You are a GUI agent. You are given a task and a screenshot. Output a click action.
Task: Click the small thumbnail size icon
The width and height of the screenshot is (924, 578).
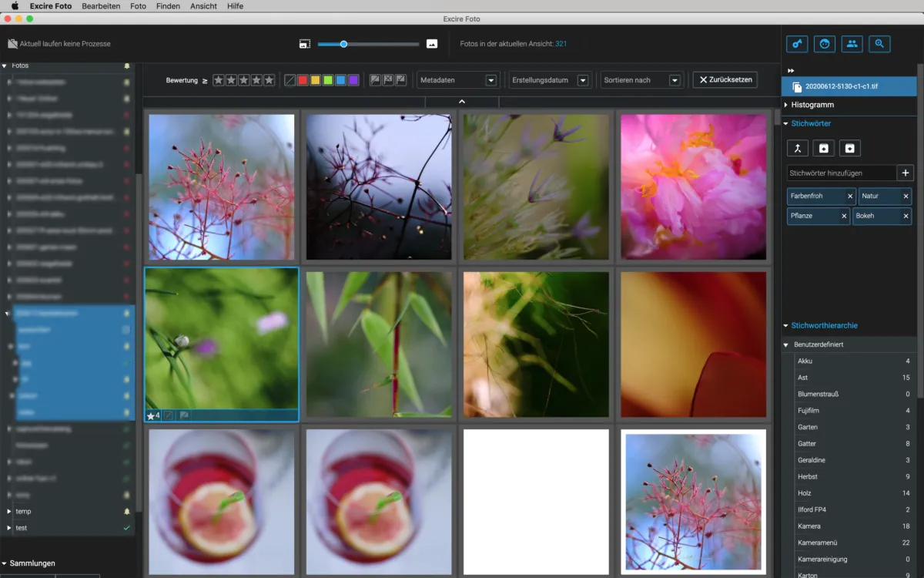click(x=305, y=44)
